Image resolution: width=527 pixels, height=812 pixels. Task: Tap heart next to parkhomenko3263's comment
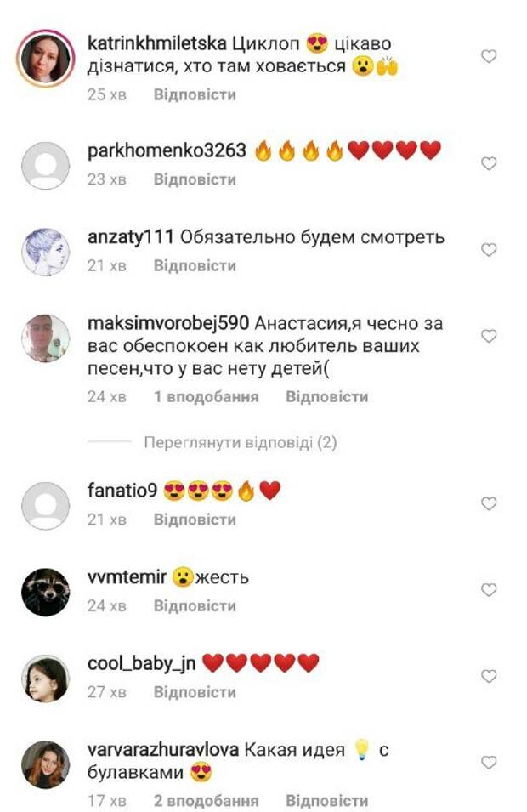coord(489,163)
